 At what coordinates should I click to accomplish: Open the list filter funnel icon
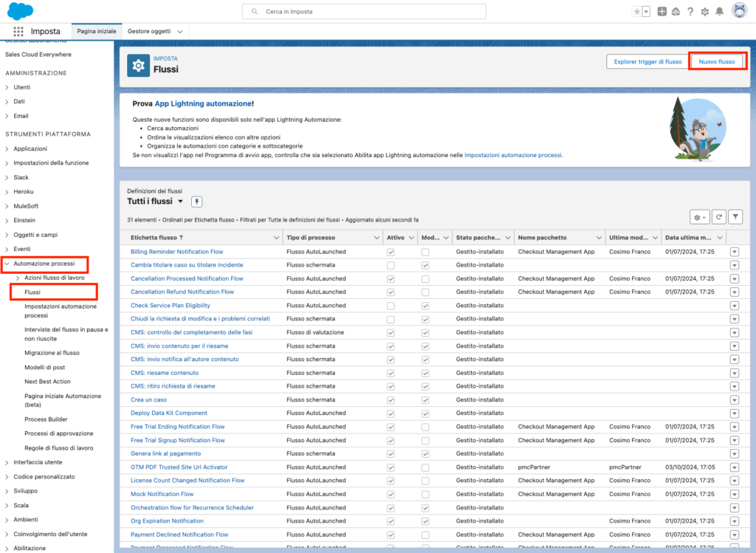735,216
